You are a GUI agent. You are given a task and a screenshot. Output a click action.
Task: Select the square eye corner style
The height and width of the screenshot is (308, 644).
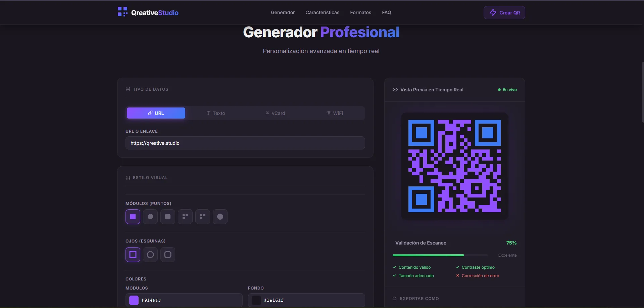pos(133,255)
